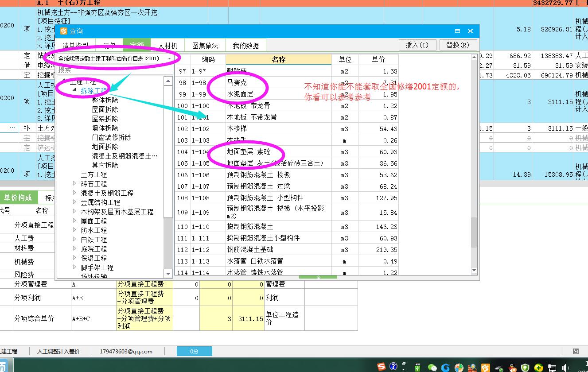Select row 1-113 水落管 白铁水落管

click(287, 261)
